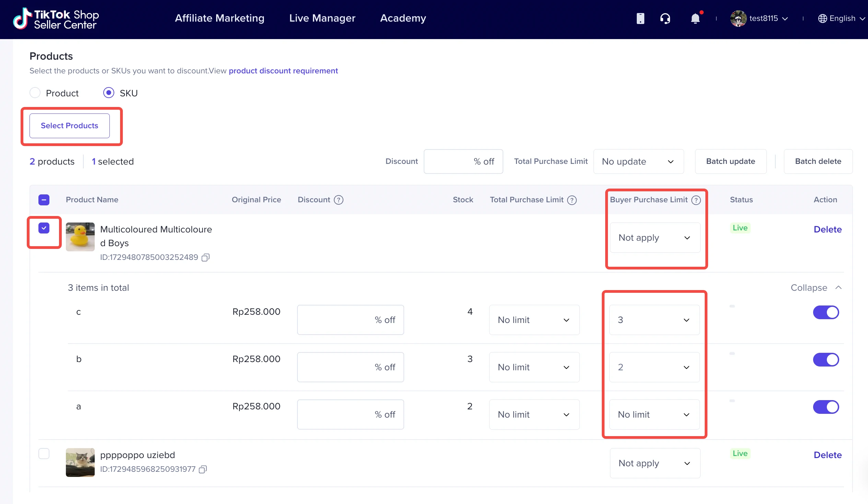Screen dimensions: 868x504
Task: Click Buyer Purchase Limit help icon
Action: tap(696, 200)
